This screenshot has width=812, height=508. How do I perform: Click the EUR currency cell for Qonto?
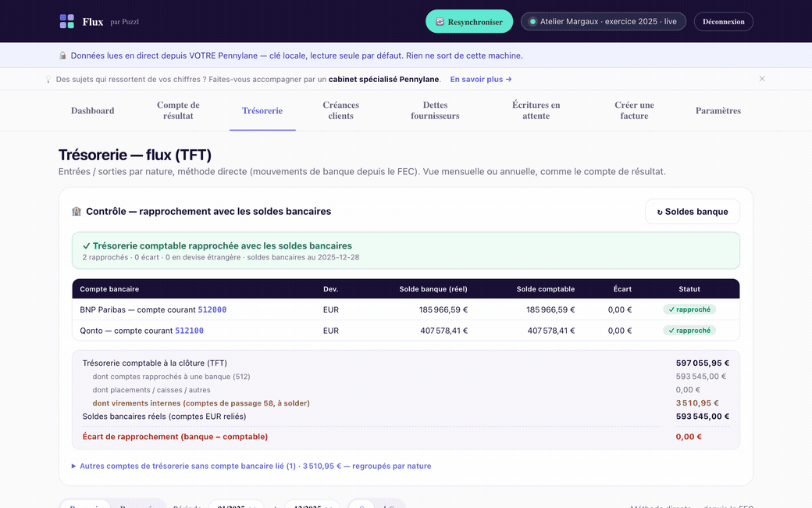331,330
